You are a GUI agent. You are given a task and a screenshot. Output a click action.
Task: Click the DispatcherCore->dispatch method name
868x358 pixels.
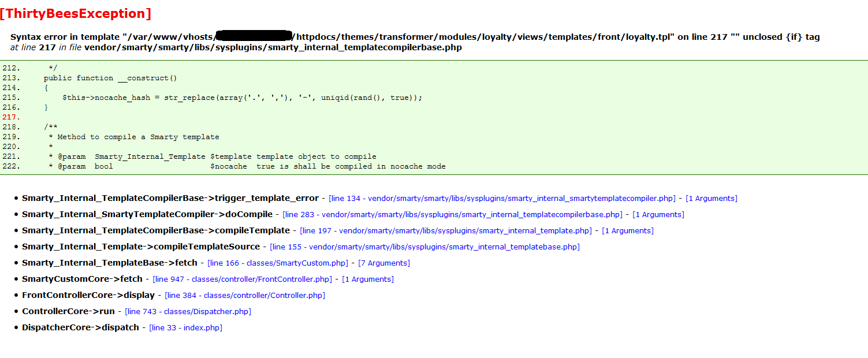point(80,328)
